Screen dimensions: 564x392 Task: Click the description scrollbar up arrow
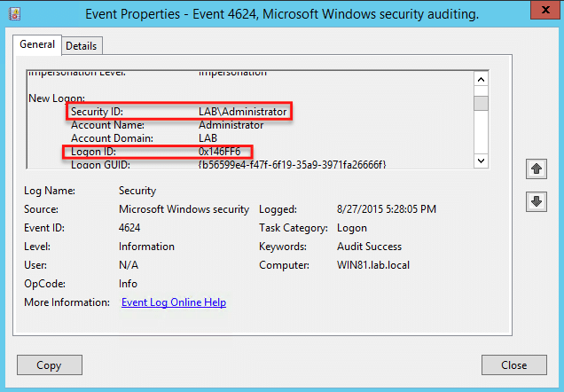click(482, 79)
